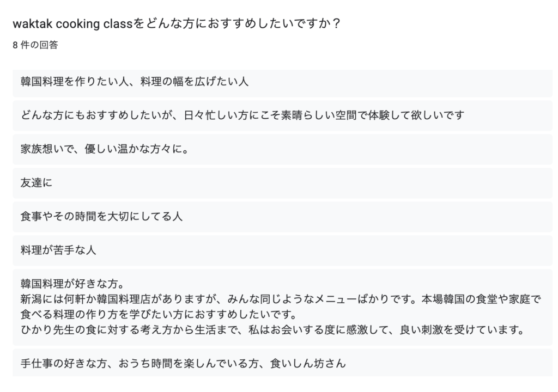
Task: Click the line starting "新潟には何軒か韓国料理店"
Action: point(281,299)
